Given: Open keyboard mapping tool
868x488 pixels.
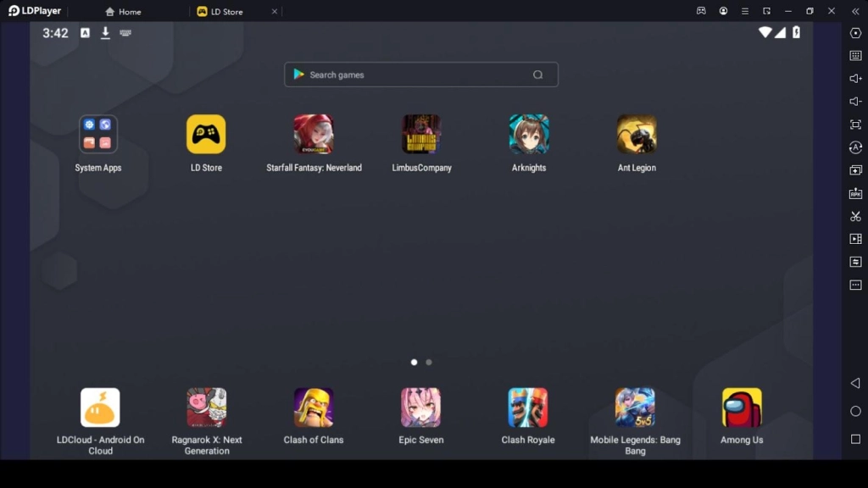Looking at the screenshot, I should tap(855, 56).
